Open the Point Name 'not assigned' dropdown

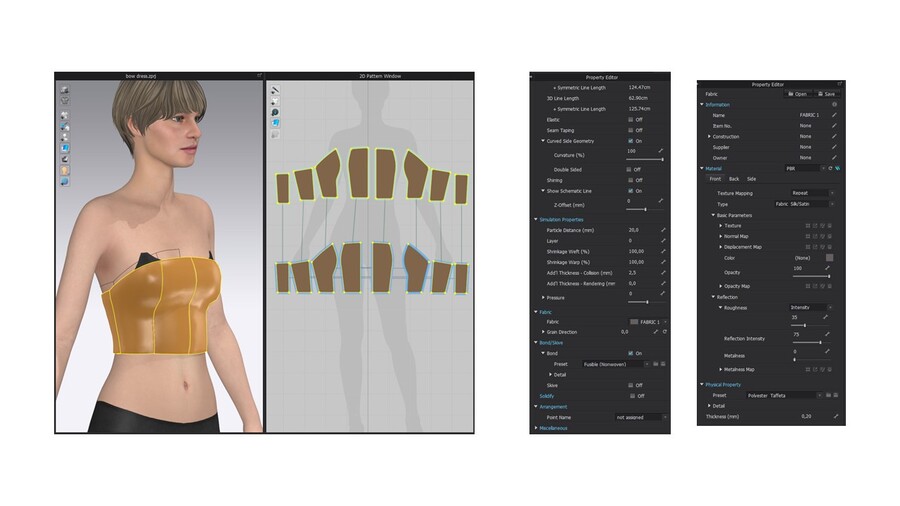[x=641, y=418]
